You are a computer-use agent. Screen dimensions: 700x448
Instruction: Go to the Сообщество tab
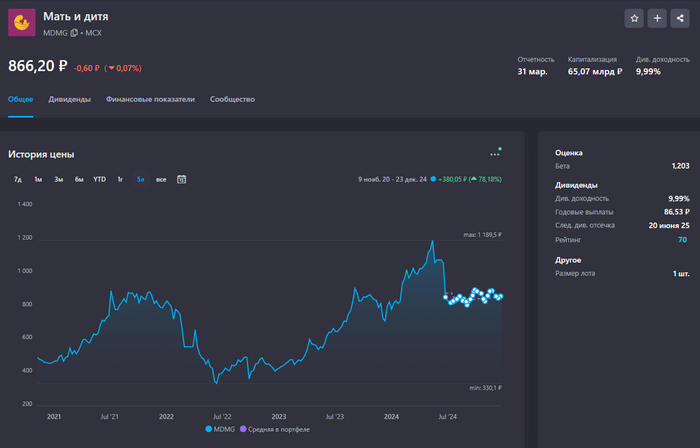[232, 100]
